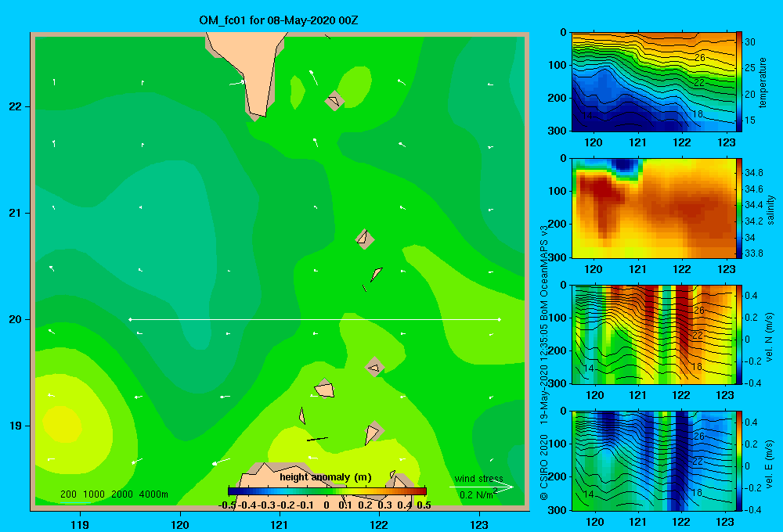Screen dimensions: 783x532
Task: Click the temperature section panel
Action: (x=653, y=82)
